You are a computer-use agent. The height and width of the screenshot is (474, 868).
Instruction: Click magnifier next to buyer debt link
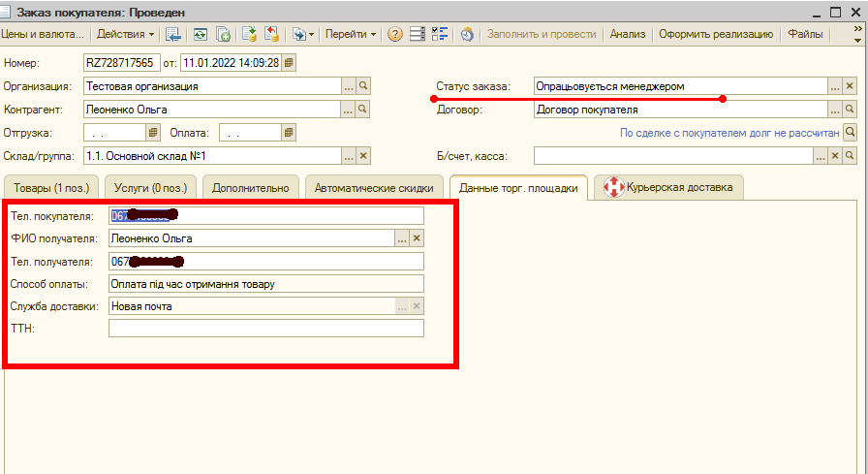pos(851,132)
